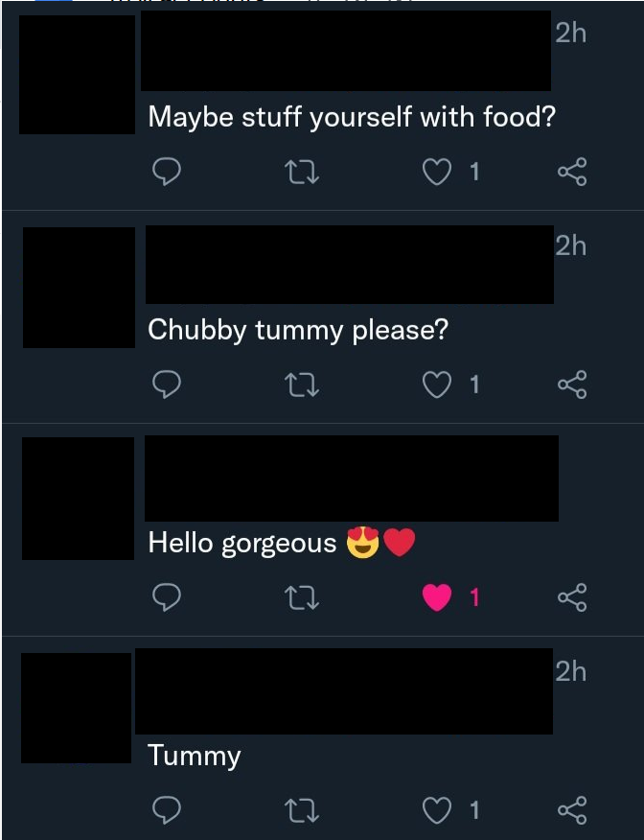Unlike the "Hello gorgeous" tweet
644x840 pixels.
(437, 598)
